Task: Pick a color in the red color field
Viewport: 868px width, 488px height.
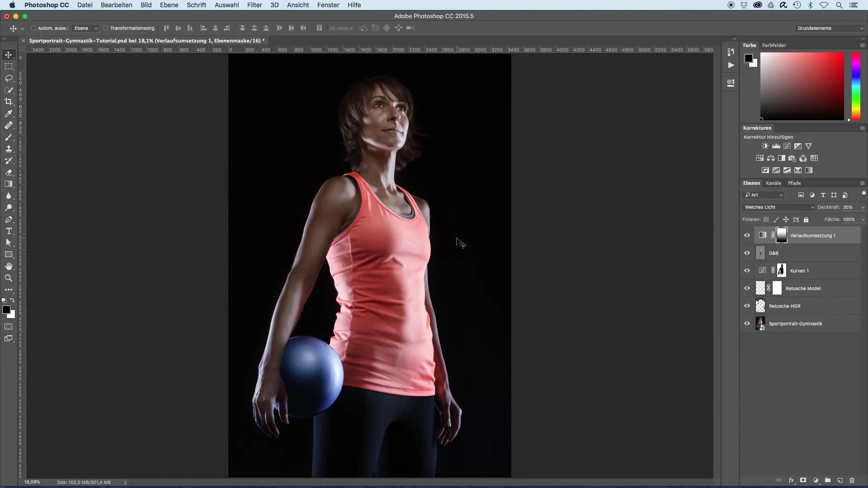Action: (802, 86)
